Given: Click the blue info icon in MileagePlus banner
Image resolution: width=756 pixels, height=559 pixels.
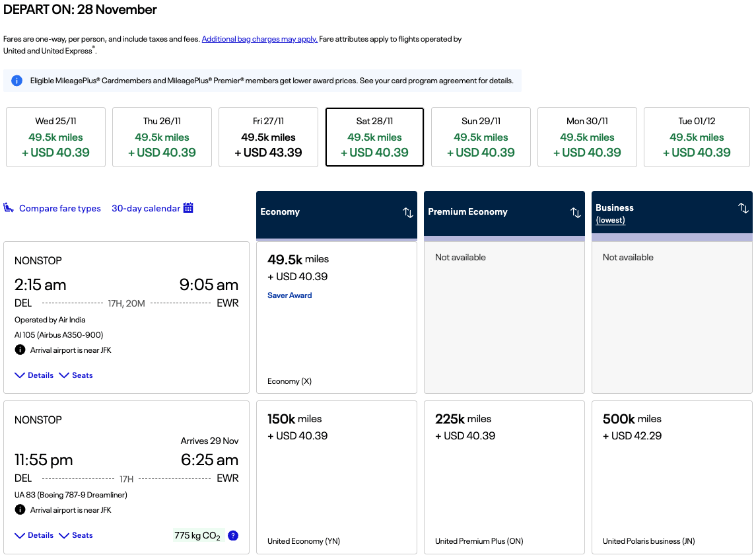Looking at the screenshot, I should click(17, 81).
